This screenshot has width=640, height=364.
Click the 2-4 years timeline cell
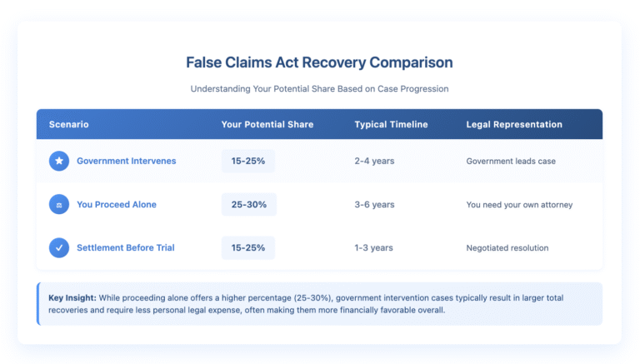tap(374, 161)
